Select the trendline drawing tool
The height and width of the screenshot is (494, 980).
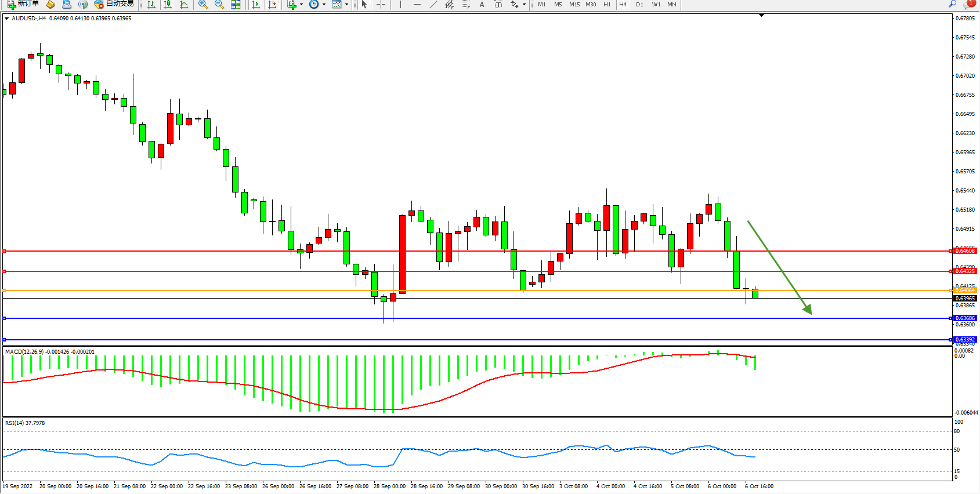pos(433,4)
